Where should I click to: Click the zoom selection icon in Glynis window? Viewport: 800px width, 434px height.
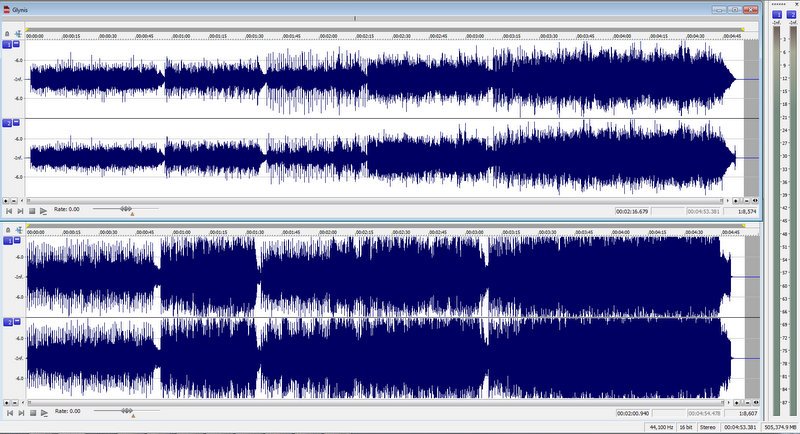(755, 201)
